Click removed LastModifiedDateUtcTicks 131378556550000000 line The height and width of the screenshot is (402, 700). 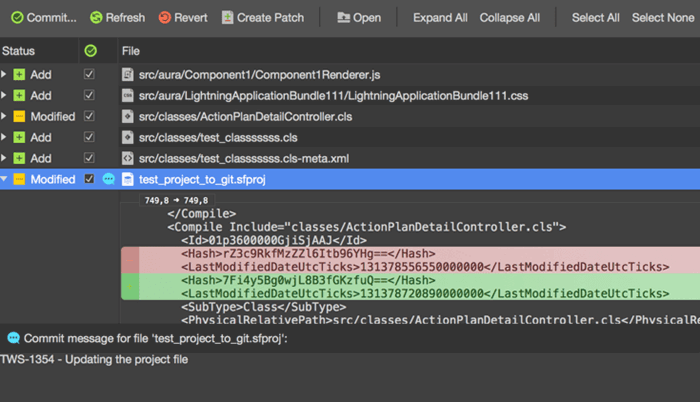click(x=425, y=267)
